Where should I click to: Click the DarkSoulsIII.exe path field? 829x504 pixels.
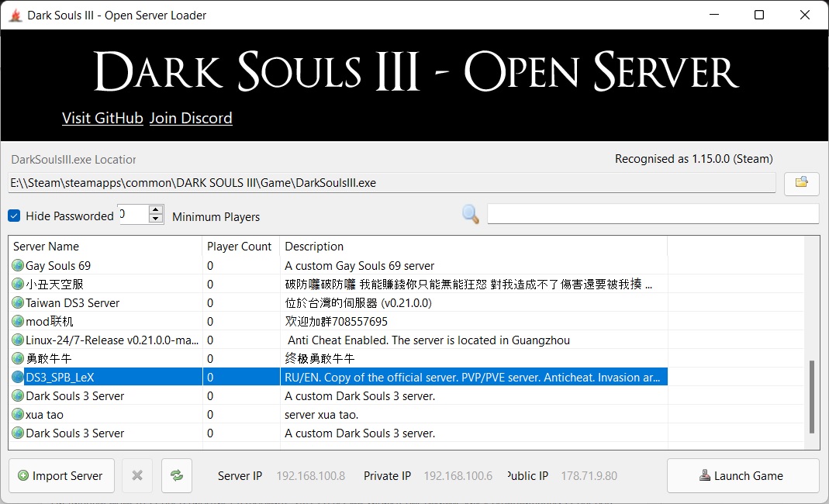click(x=392, y=183)
